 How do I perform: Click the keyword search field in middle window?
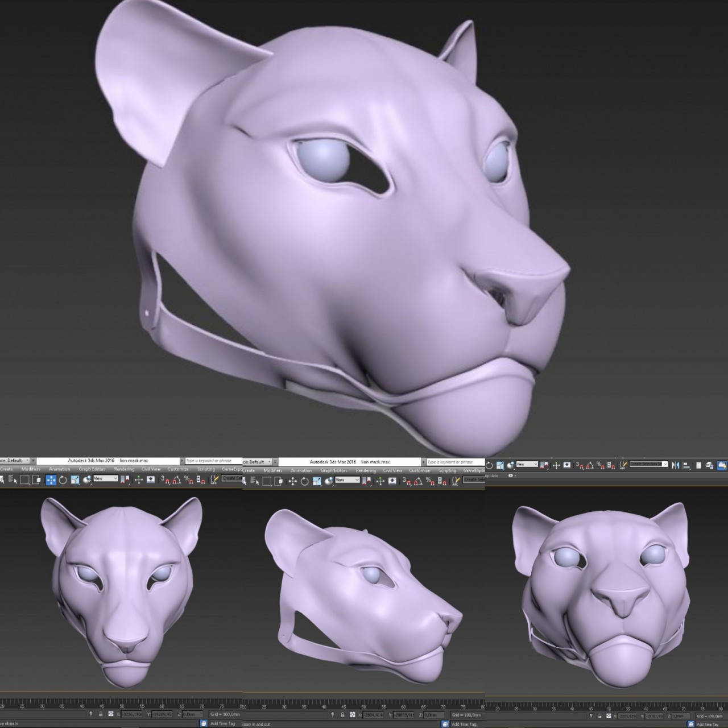(x=455, y=462)
